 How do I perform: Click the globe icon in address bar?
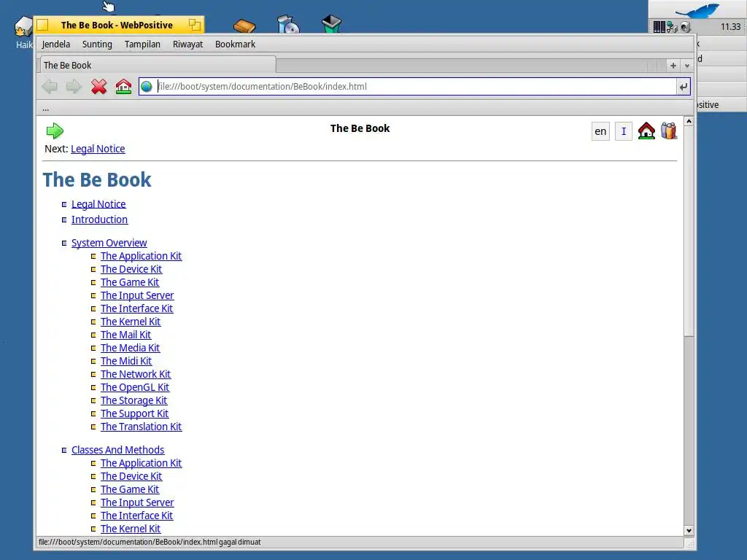point(146,87)
